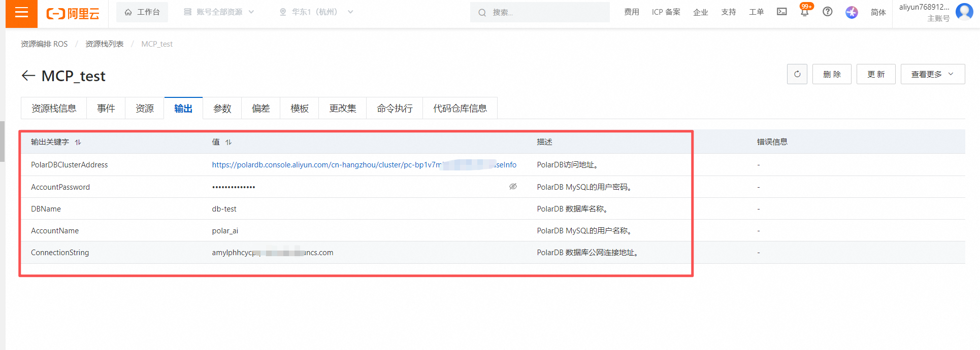
Task: Launch the Cloud Shell terminal icon
Action: pyautogui.click(x=782, y=12)
